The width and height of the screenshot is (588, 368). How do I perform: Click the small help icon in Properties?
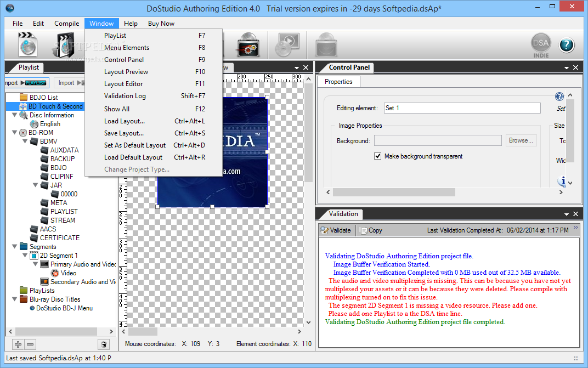coord(559,97)
